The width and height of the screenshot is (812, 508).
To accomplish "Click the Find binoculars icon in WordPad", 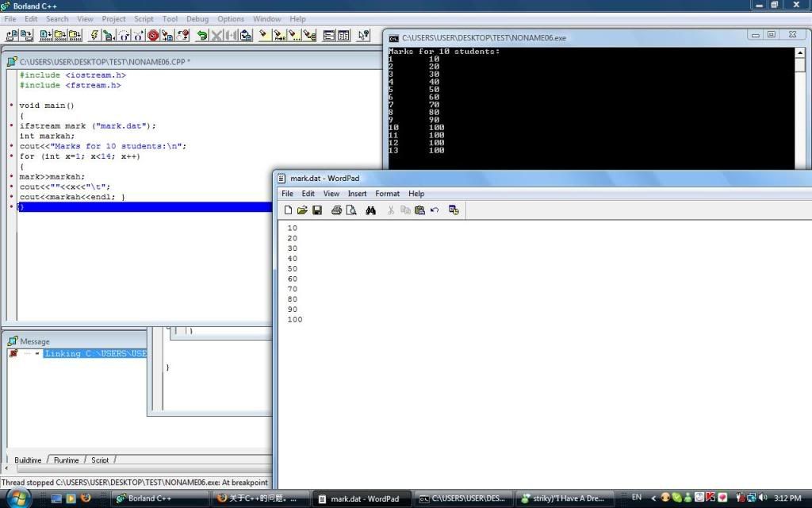I will pyautogui.click(x=370, y=210).
